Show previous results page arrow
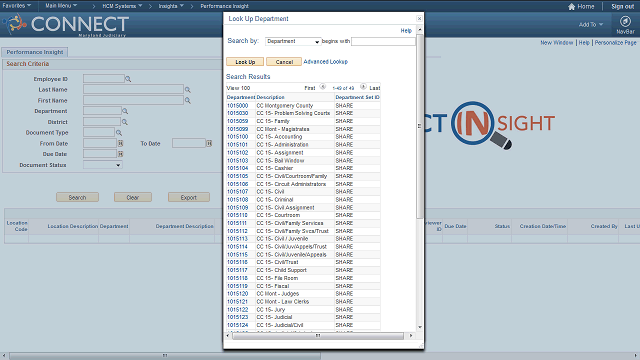This screenshot has height=360, width=640. (x=322, y=87)
